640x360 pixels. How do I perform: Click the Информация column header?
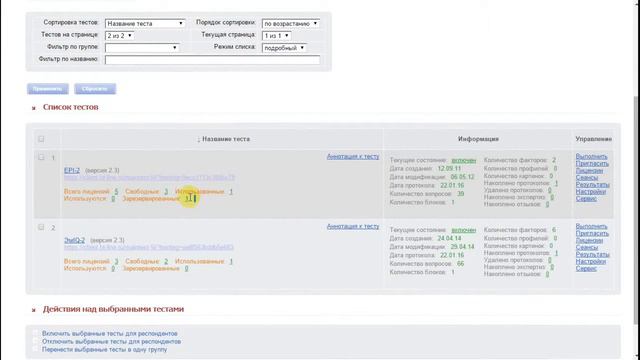(478, 139)
